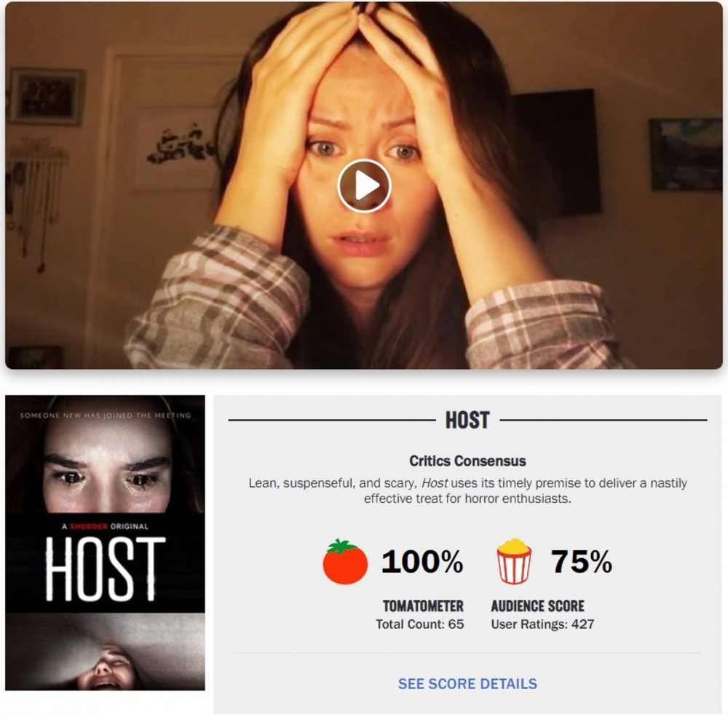
Task: Open the Host movie poster
Action: click(105, 543)
